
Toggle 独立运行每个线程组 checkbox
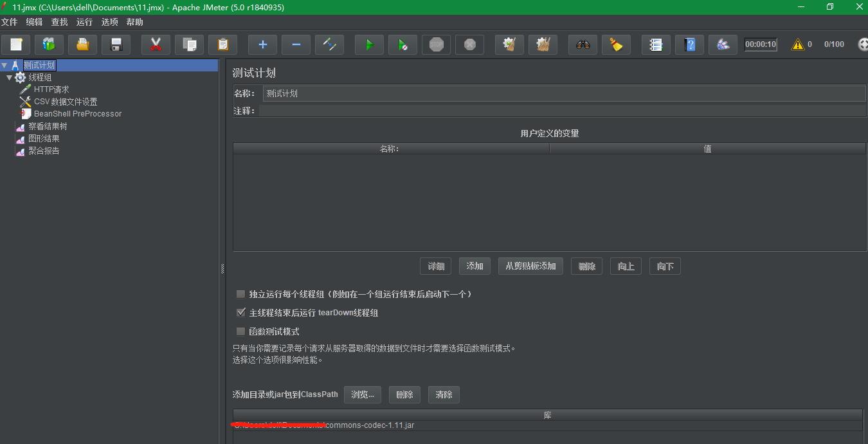point(241,294)
